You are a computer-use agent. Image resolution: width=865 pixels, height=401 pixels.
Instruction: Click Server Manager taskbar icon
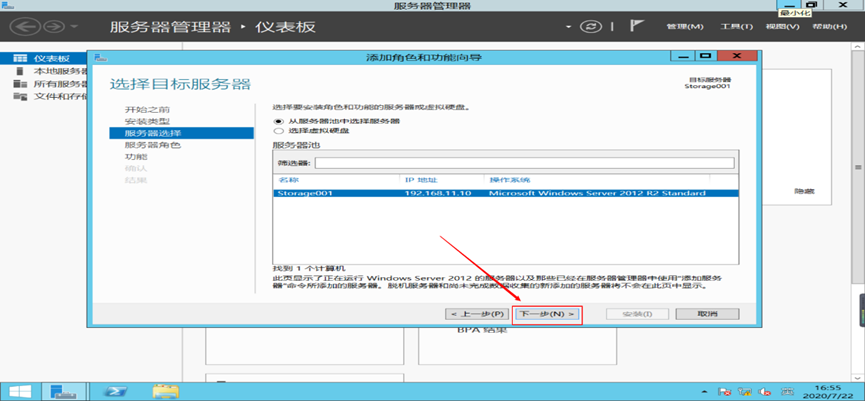[x=63, y=391]
